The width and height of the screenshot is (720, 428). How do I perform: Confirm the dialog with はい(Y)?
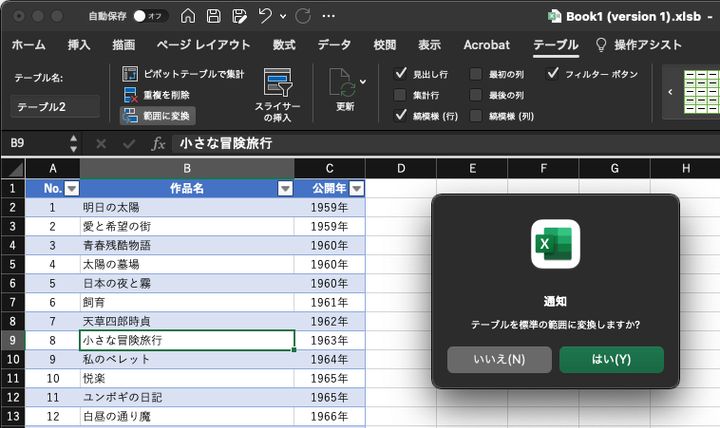[x=611, y=360]
